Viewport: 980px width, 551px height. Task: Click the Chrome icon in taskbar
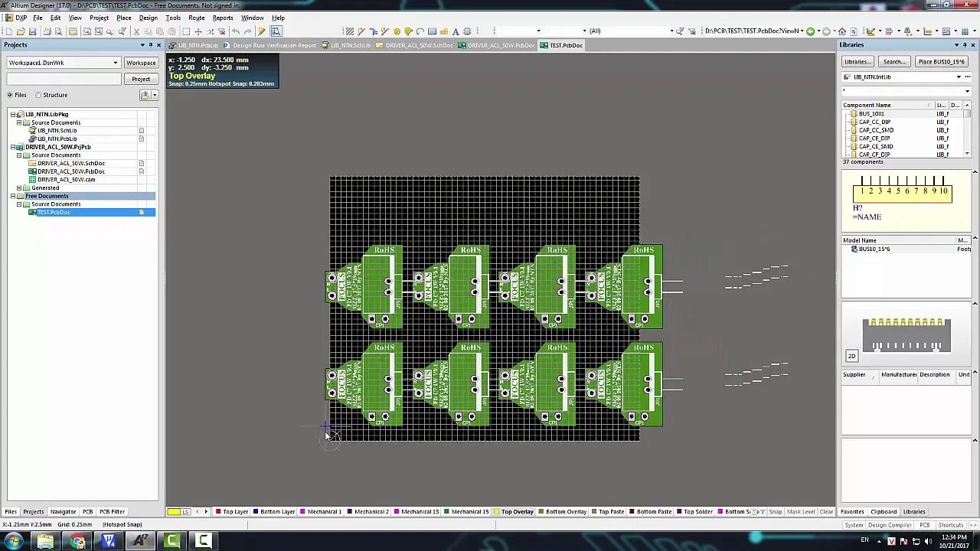click(77, 541)
